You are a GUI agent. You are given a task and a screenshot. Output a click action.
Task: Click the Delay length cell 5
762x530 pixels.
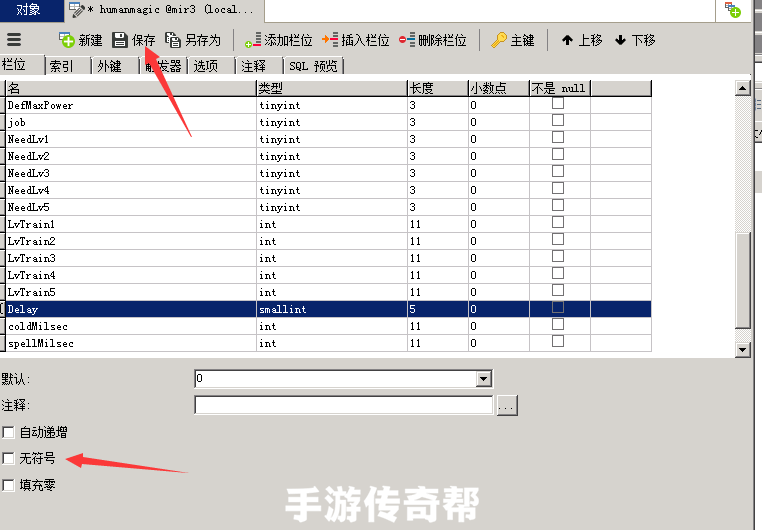click(438, 309)
